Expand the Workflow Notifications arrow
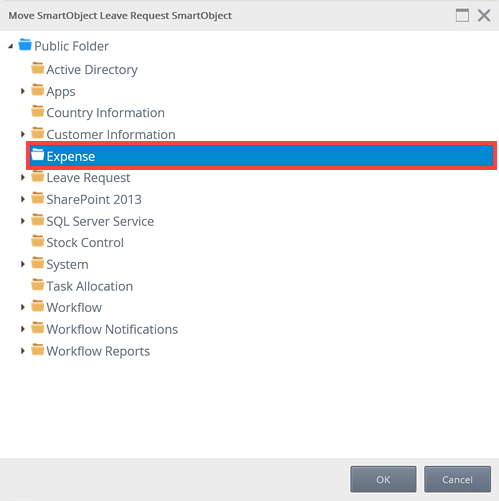Viewport: 499px width, 501px height. (23, 329)
